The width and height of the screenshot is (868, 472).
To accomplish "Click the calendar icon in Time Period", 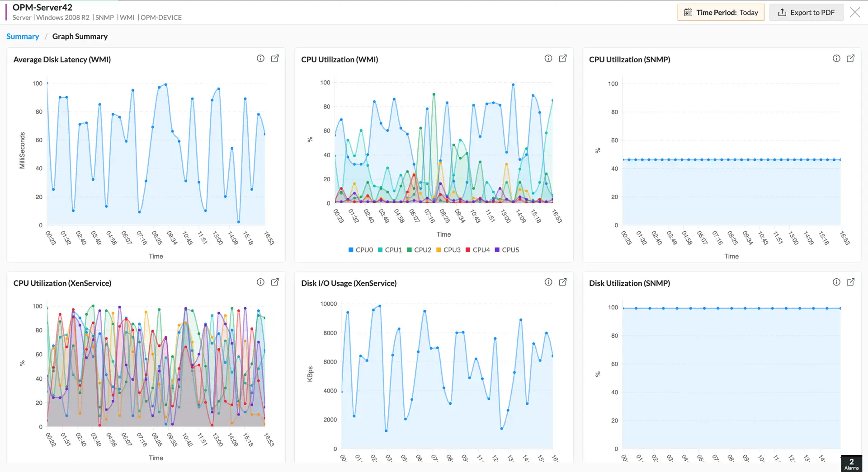I will pyautogui.click(x=688, y=12).
